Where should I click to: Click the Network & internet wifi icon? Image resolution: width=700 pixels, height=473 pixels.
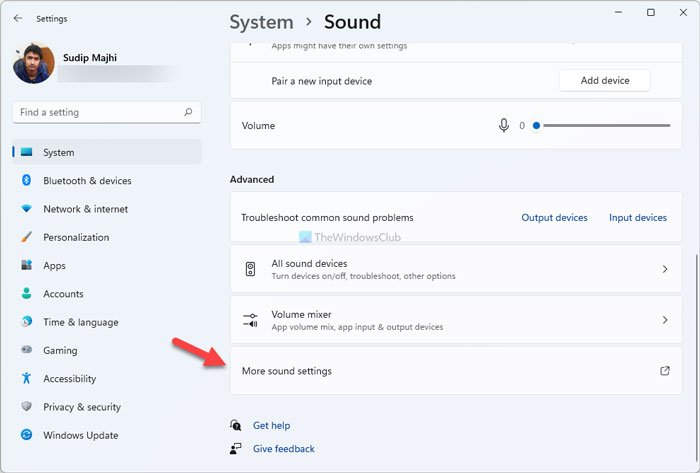click(26, 209)
